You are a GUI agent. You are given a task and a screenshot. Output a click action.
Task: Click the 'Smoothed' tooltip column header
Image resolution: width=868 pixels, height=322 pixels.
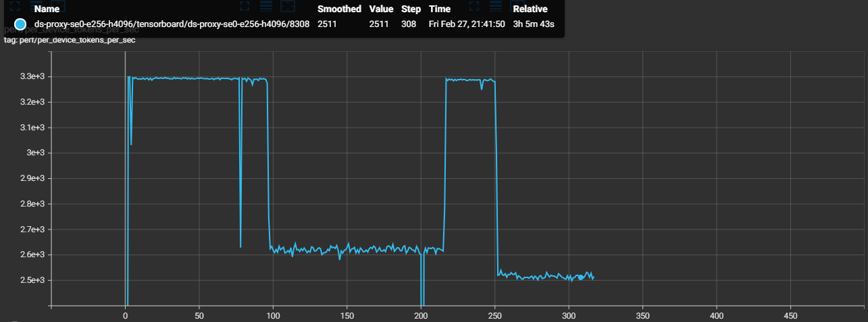point(339,9)
